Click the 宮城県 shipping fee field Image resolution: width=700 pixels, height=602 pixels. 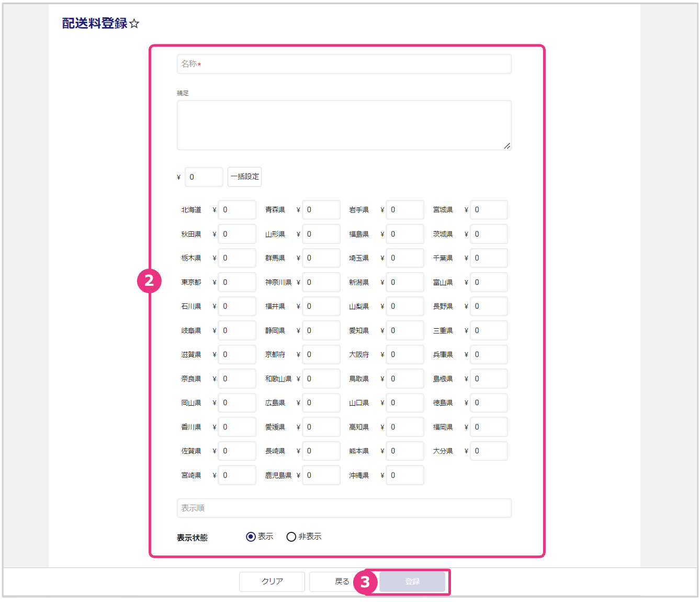click(489, 210)
